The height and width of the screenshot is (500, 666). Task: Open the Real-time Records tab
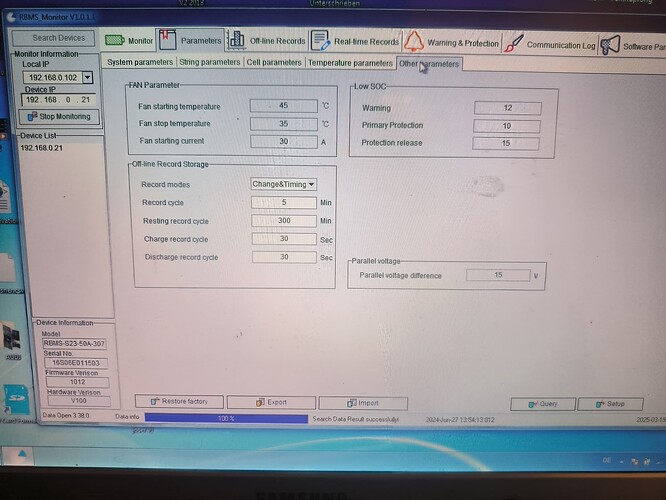coord(355,41)
